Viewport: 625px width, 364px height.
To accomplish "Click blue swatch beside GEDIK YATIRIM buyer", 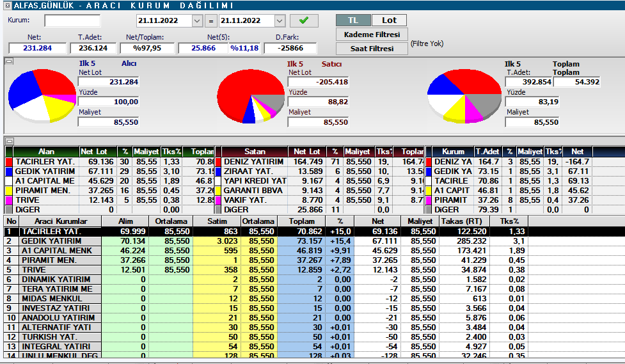I will point(9,171).
